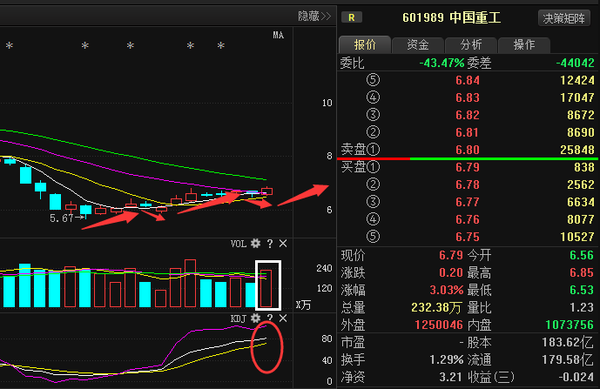This screenshot has height=389, width=600.
Task: Select sell level 5 price 6.84
Action: (467, 80)
